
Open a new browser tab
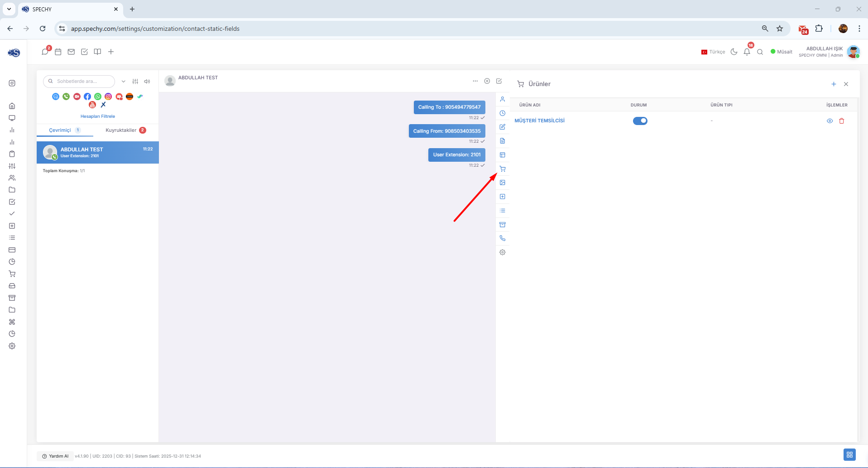pyautogui.click(x=132, y=9)
